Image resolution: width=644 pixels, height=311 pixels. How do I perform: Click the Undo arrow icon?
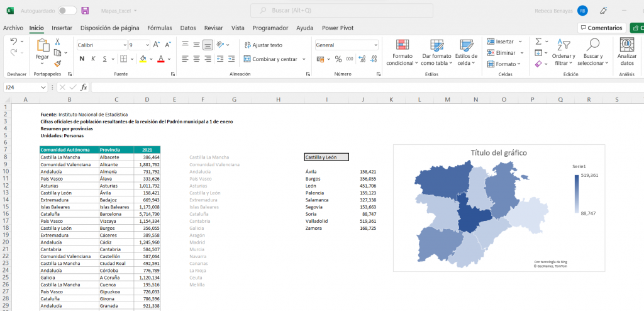click(x=14, y=41)
